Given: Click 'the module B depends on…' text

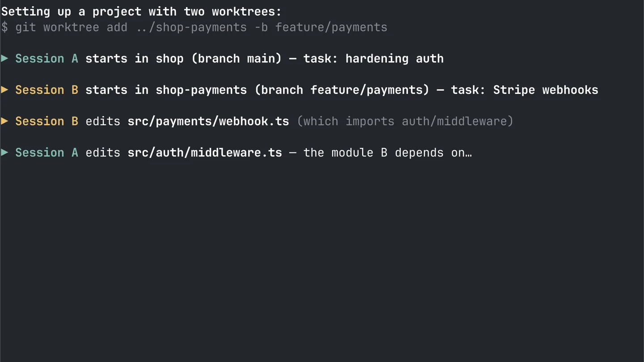Looking at the screenshot, I should pos(387,152).
